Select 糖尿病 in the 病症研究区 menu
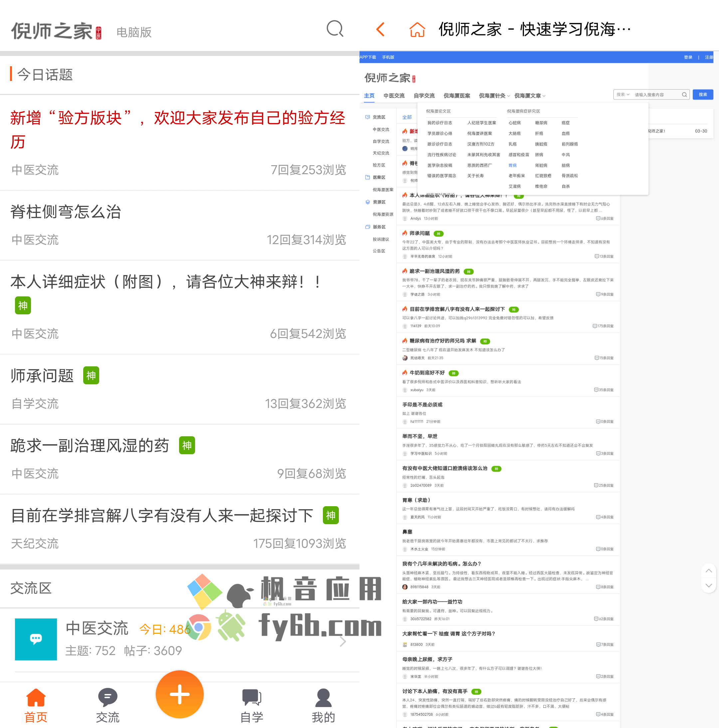The image size is (719, 728). (x=541, y=123)
